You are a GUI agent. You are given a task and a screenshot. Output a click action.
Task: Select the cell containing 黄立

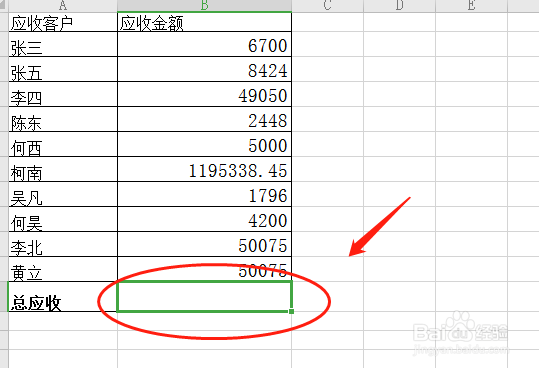63,269
